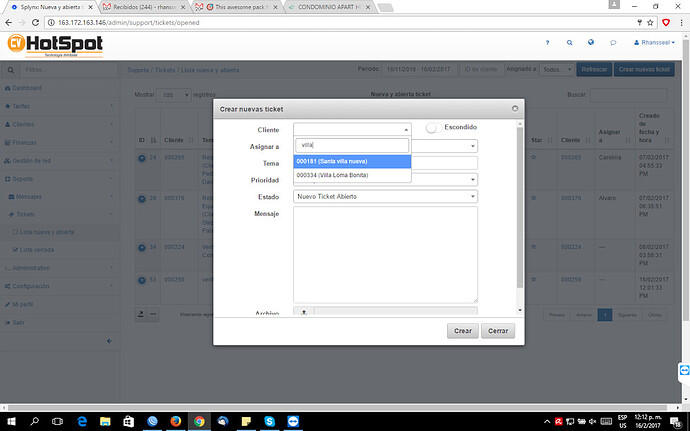The height and width of the screenshot is (431, 690).
Task: Open Mi perfil in the sidebar
Action: coord(22,304)
